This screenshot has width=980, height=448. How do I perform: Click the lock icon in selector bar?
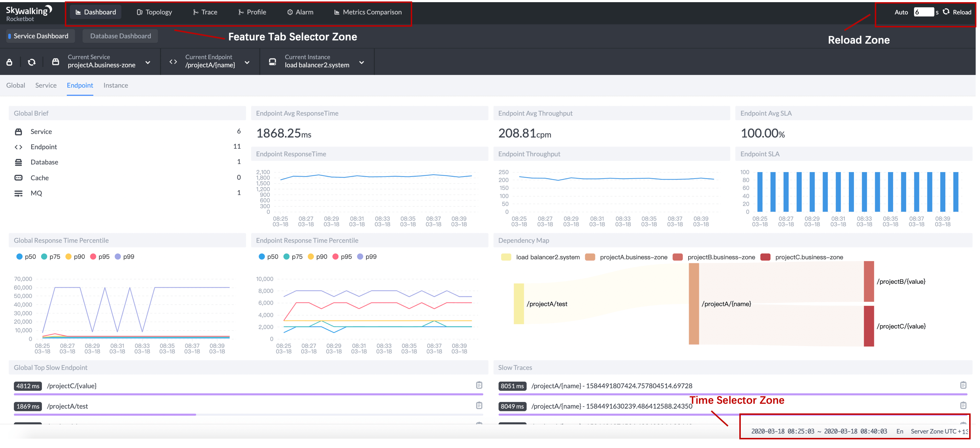[x=9, y=62]
